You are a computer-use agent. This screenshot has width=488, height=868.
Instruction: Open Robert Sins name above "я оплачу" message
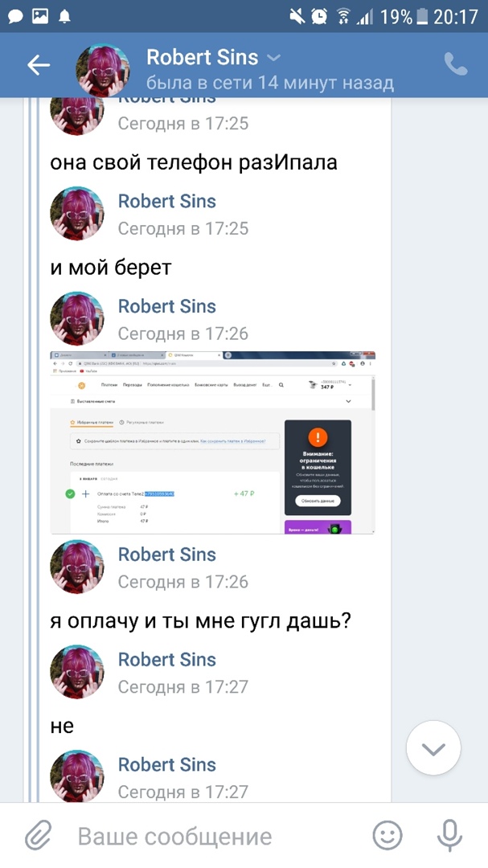(166, 554)
